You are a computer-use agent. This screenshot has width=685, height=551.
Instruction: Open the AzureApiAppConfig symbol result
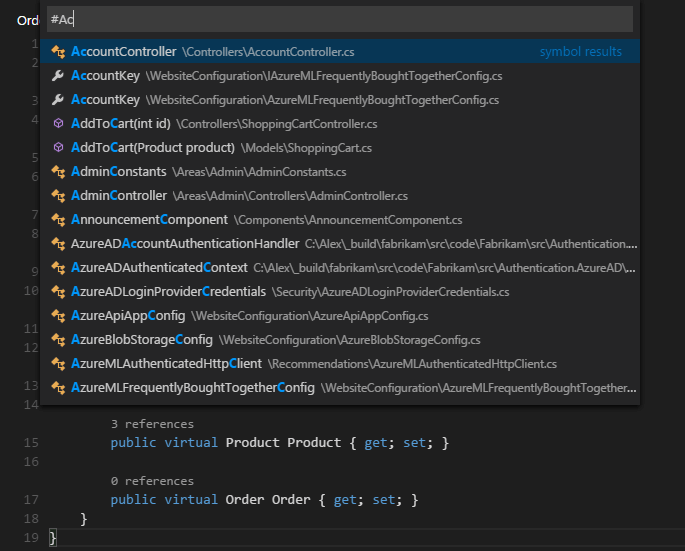[x=128, y=315]
